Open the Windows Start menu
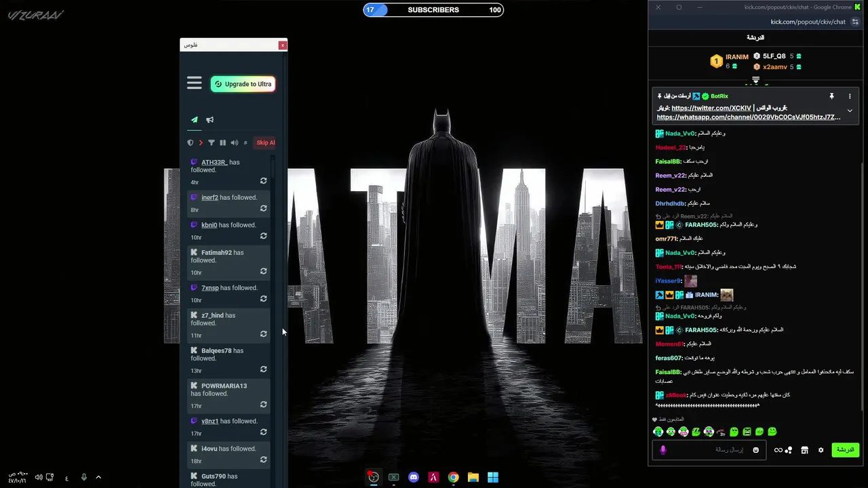The width and height of the screenshot is (868, 488). (x=493, y=477)
